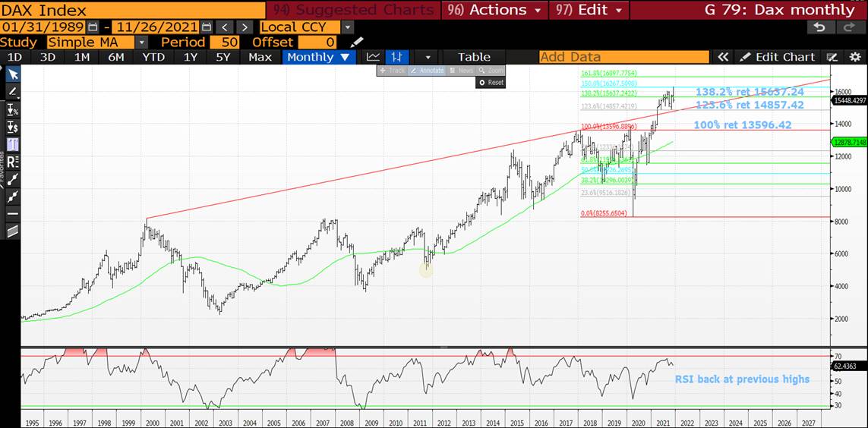The height and width of the screenshot is (428, 868).
Task: Switch to line chart type
Action: 373,57
